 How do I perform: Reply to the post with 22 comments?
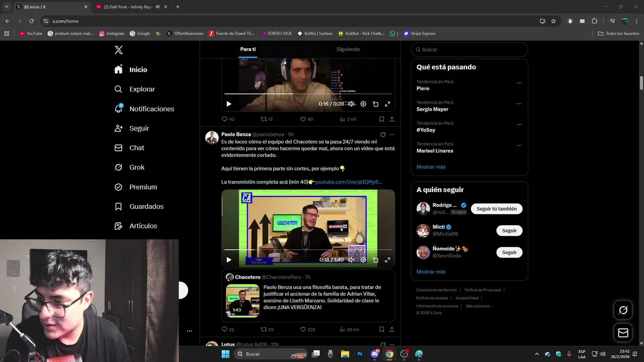(228, 329)
